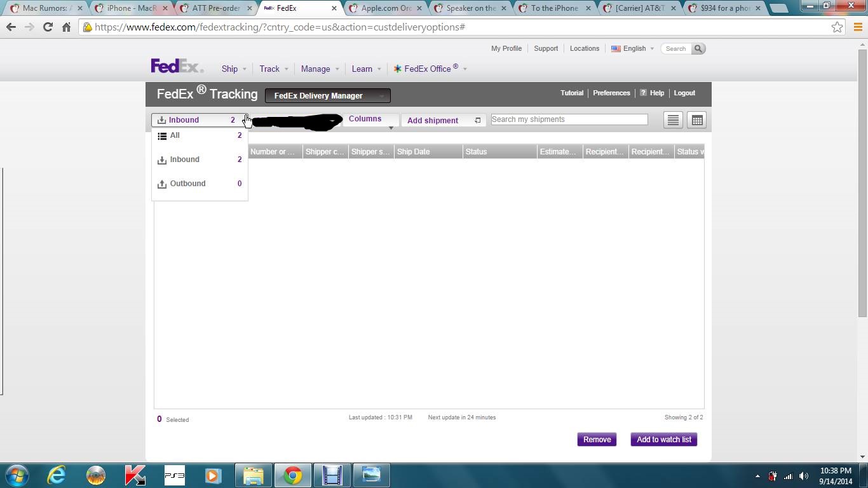Image resolution: width=868 pixels, height=488 pixels.
Task: Open Windows Explorer folder in taskbar
Action: (253, 475)
